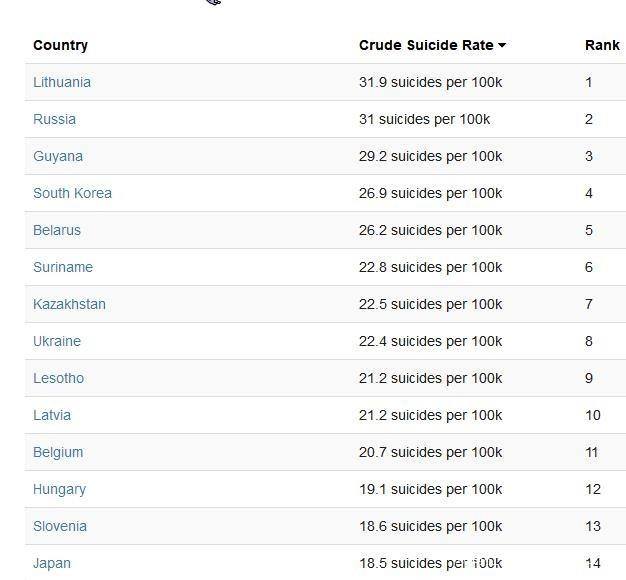Click the rank 14 cell for Japan

point(593,563)
